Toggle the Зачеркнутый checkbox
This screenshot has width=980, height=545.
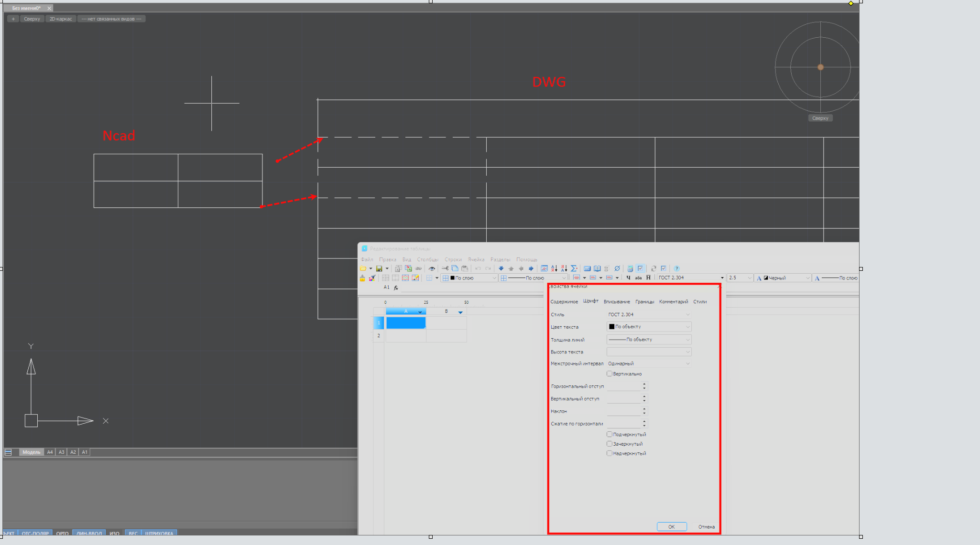[610, 444]
